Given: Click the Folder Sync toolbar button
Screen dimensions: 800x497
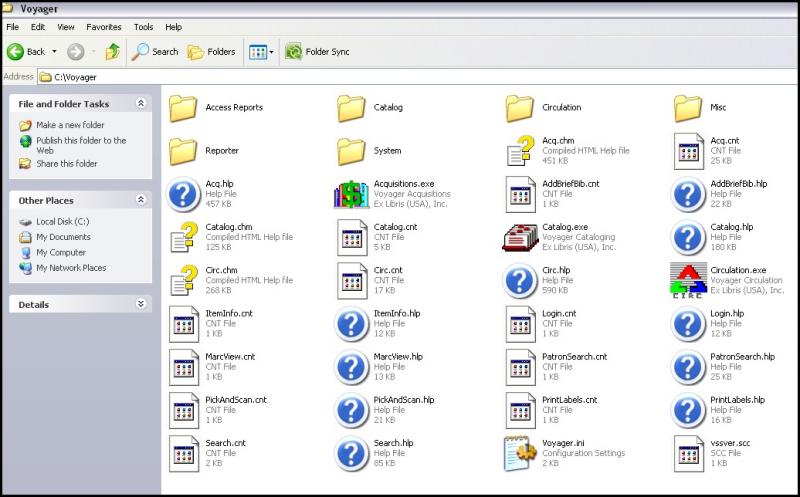Looking at the screenshot, I should coord(317,52).
